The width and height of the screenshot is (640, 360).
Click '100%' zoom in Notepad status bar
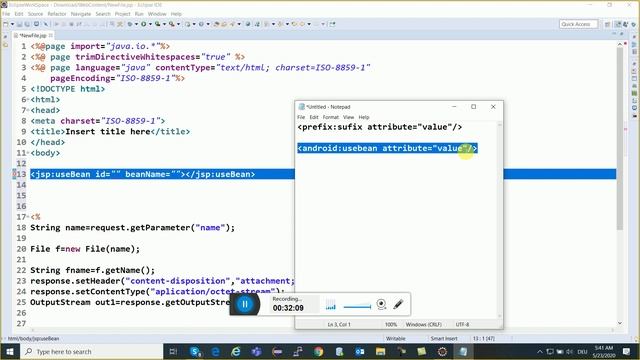tap(391, 324)
